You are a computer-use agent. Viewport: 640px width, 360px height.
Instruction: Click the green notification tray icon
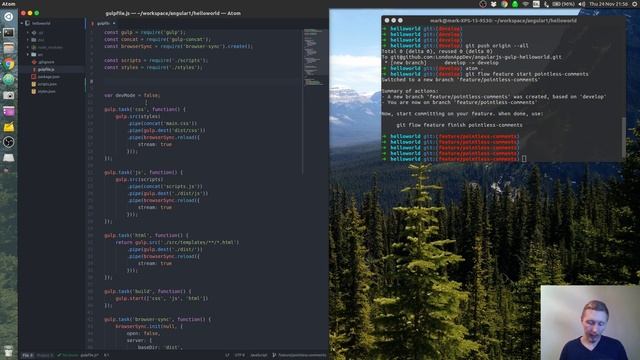[515, 4]
